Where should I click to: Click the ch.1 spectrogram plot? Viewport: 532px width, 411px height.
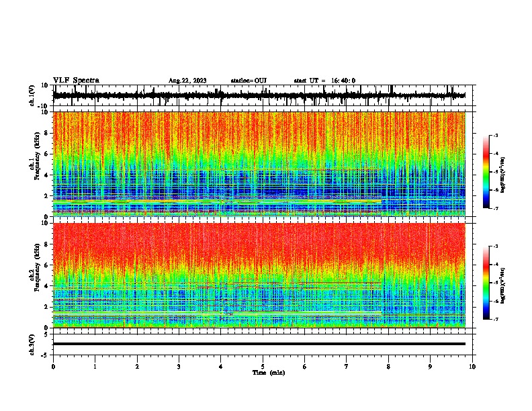pos(259,164)
